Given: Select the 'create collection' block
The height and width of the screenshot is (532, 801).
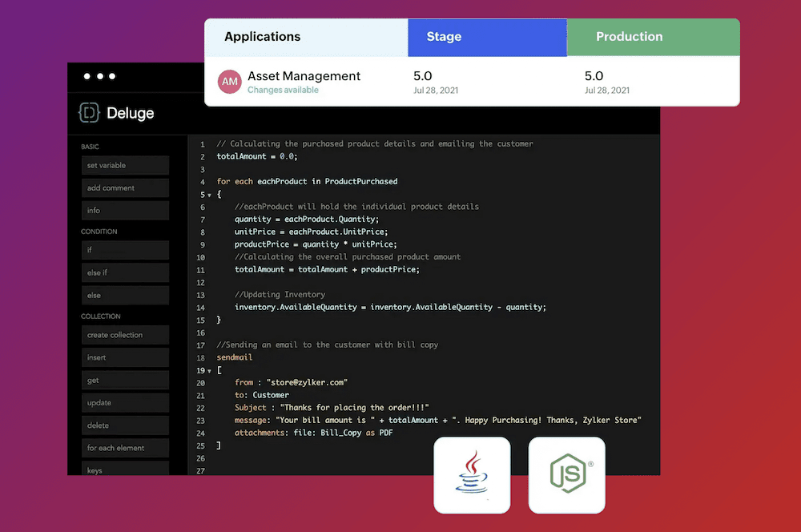Looking at the screenshot, I should click(x=125, y=334).
